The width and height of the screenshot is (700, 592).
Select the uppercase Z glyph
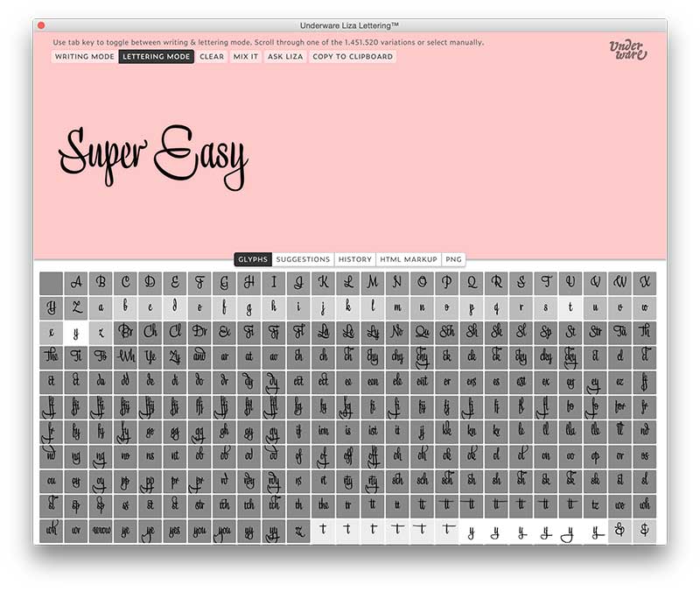(76, 308)
